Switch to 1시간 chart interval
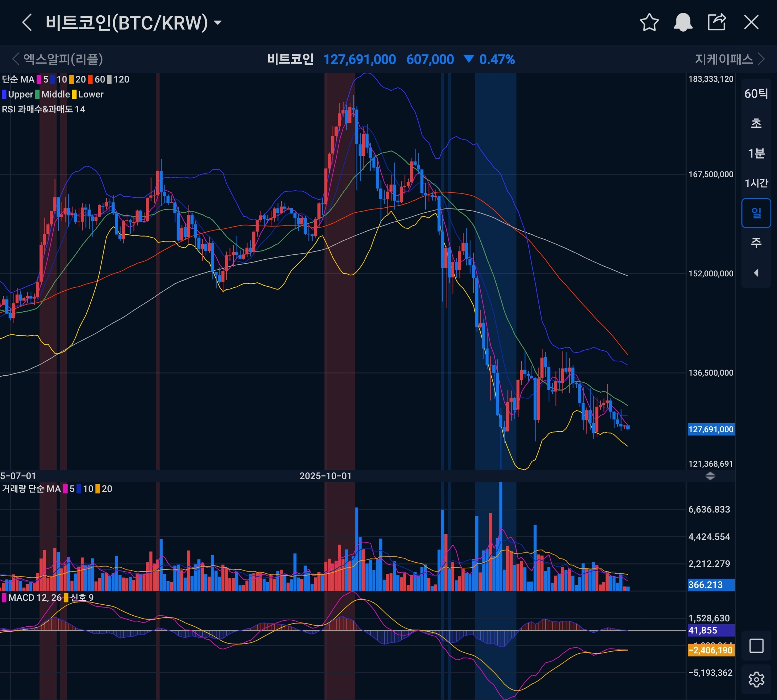This screenshot has height=700, width=777. [756, 183]
